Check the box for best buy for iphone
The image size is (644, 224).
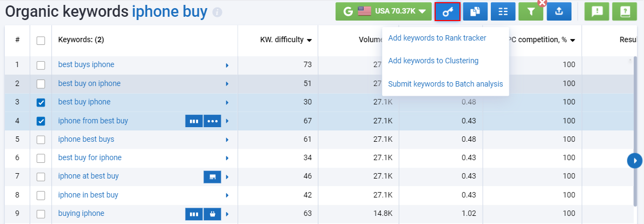click(x=41, y=159)
